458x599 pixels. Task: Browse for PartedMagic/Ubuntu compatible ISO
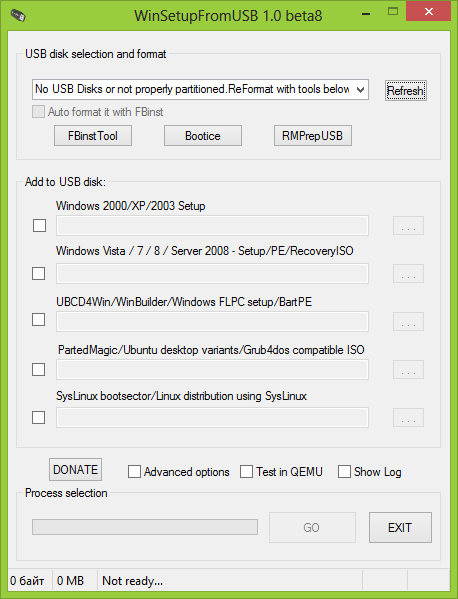[408, 369]
